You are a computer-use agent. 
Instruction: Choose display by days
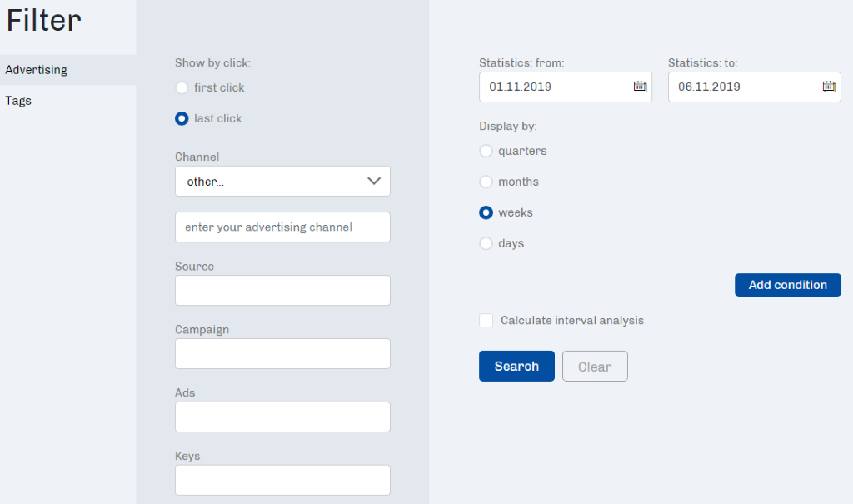point(486,243)
